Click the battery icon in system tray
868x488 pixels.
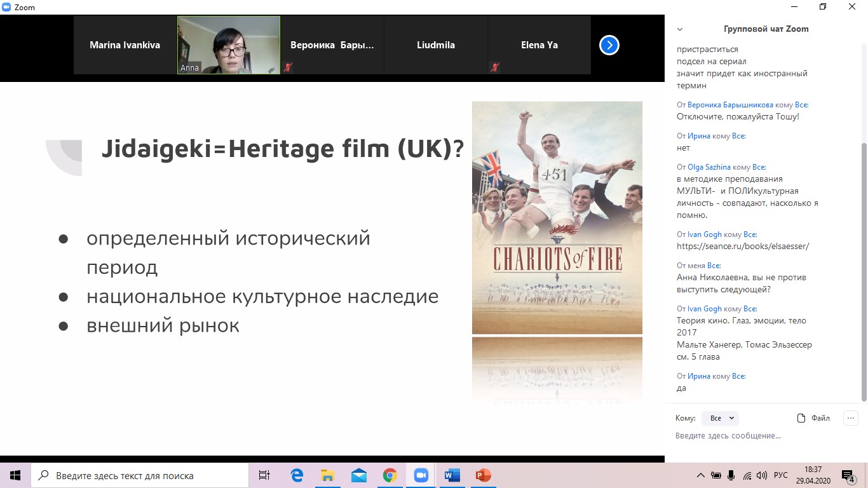[x=716, y=475]
